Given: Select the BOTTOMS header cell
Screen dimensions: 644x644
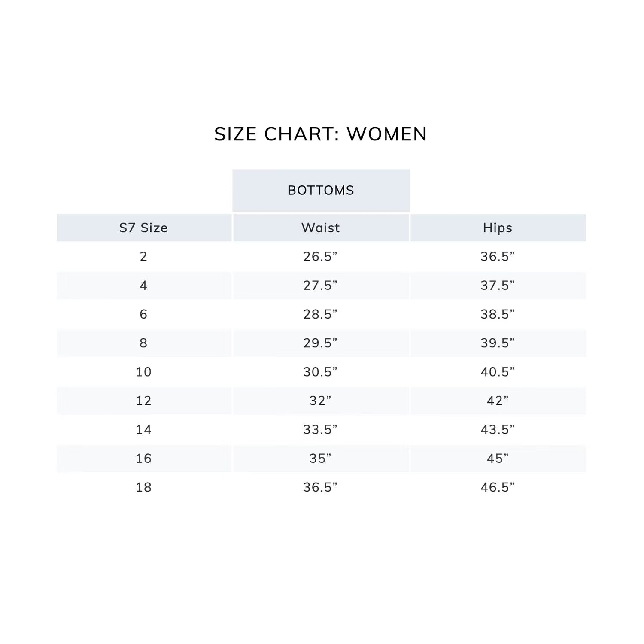Looking at the screenshot, I should 321,190.
